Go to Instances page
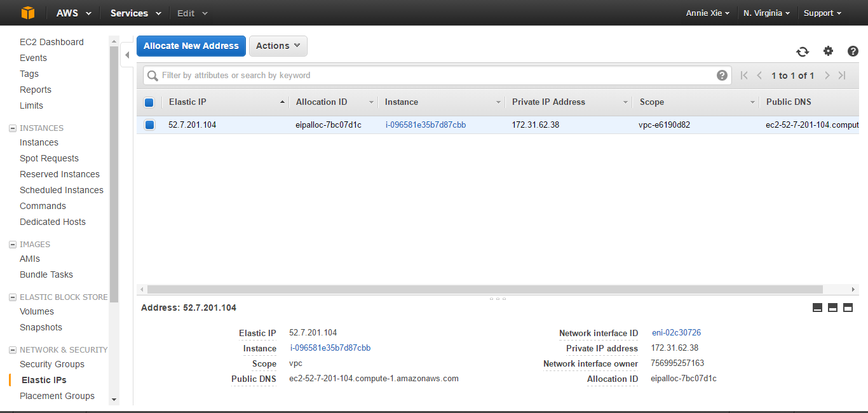Image resolution: width=868 pixels, height=413 pixels. [x=39, y=142]
